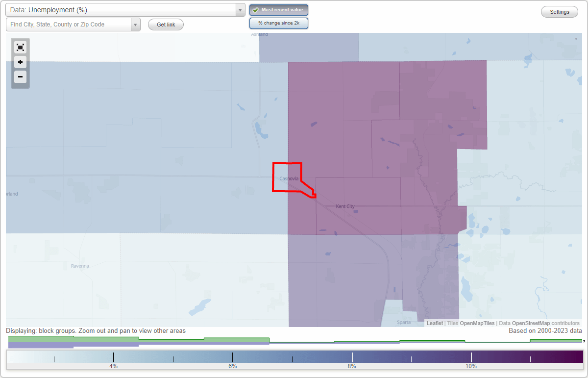The image size is (588, 378).
Task: Click inside the location search input field
Action: (69, 25)
